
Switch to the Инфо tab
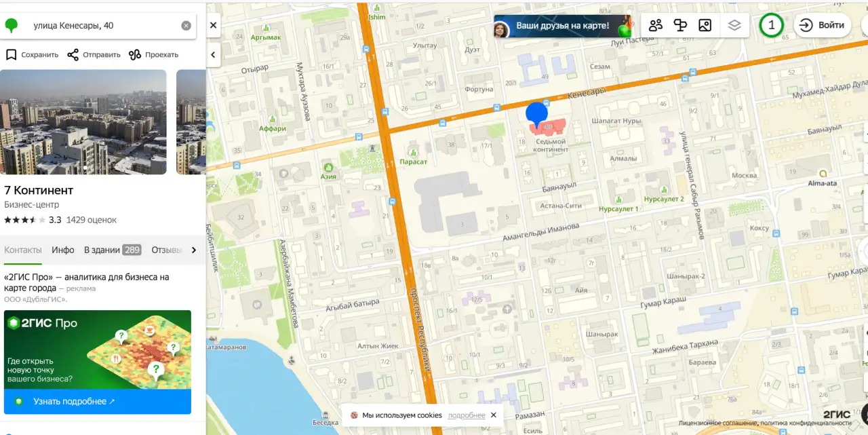tap(63, 250)
